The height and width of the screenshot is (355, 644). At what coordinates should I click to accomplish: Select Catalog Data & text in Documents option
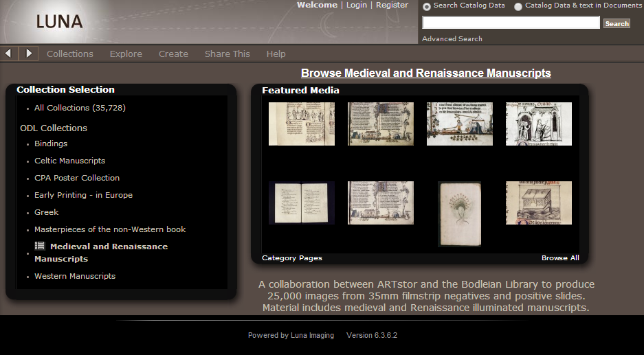tap(518, 7)
